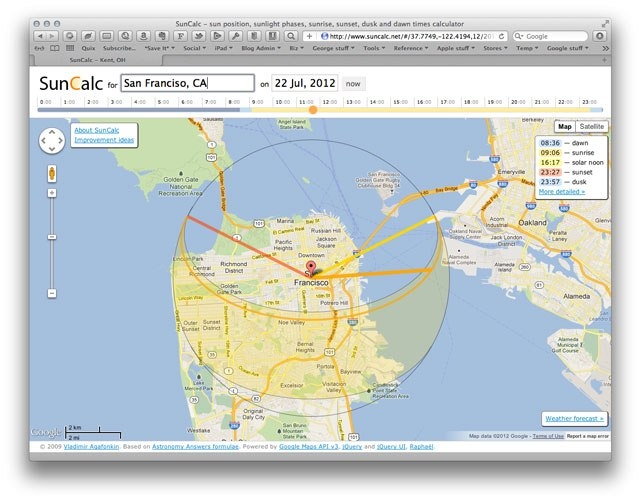Select the Street View pegman icon
The width and height of the screenshot is (640, 501).
point(52,174)
